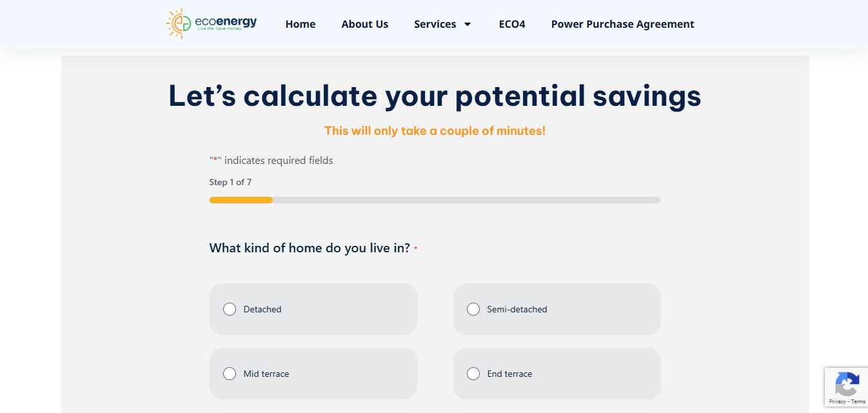Go to the About Us page
868x413 pixels.
364,25
